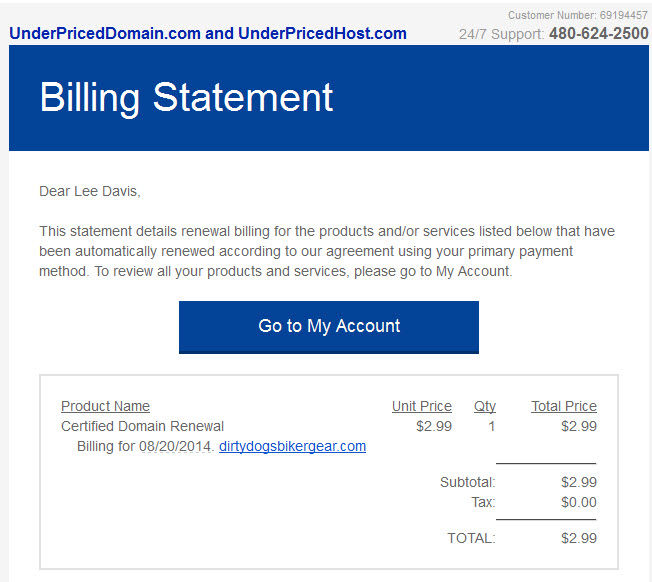Click the unit price value $2.99
This screenshot has width=652, height=582.
click(x=434, y=426)
